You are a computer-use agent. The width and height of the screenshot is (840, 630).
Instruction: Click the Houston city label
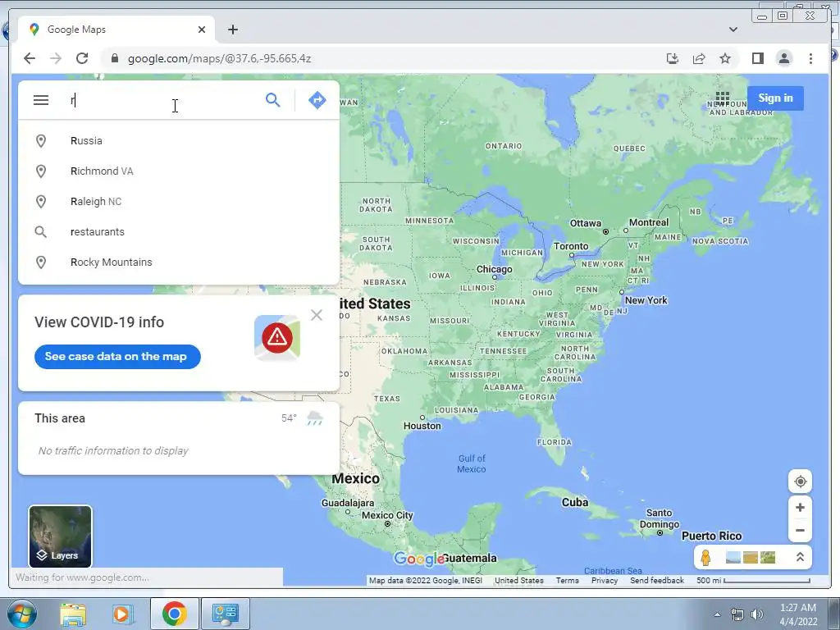(x=422, y=426)
